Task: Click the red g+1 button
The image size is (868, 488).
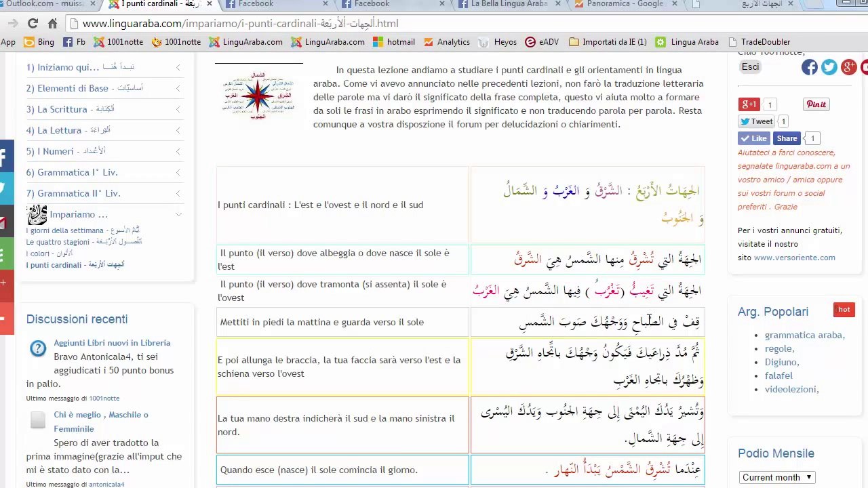Action: [748, 104]
